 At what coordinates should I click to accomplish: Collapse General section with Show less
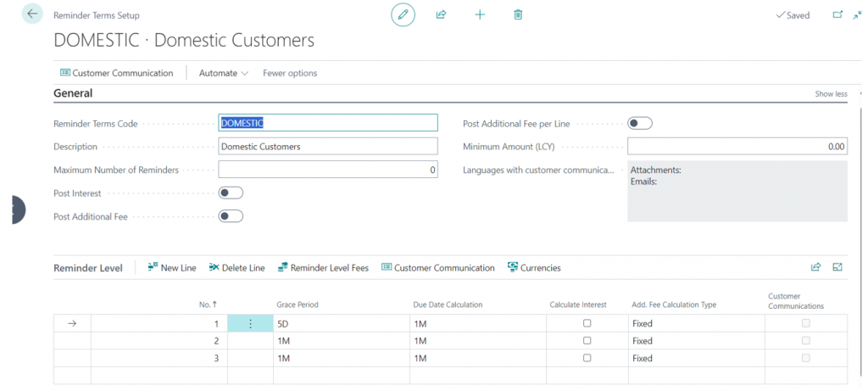tap(830, 94)
